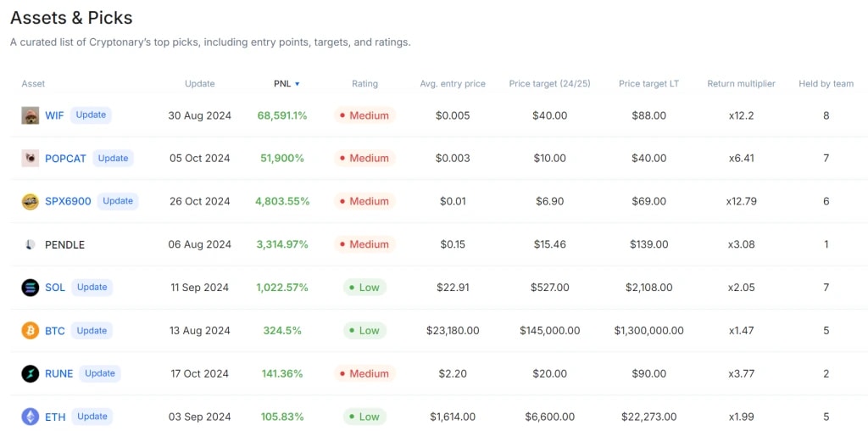Click the WIF dog coin icon
This screenshot has width=868, height=431.
[31, 115]
